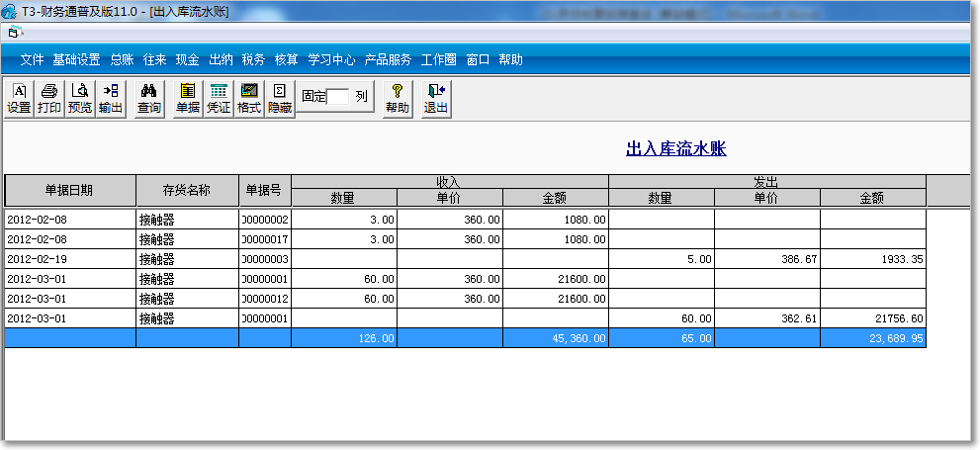Open the 基础设置 menu
The image size is (980, 450).
(77, 59)
